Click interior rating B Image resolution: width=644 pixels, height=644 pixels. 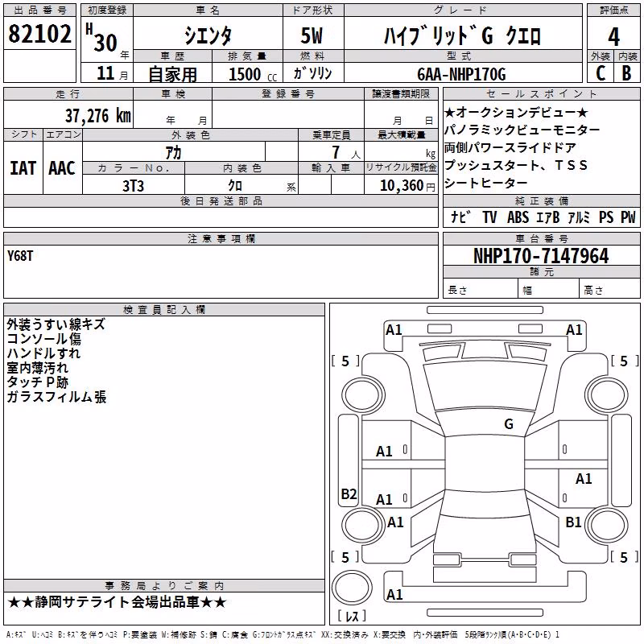point(627,73)
